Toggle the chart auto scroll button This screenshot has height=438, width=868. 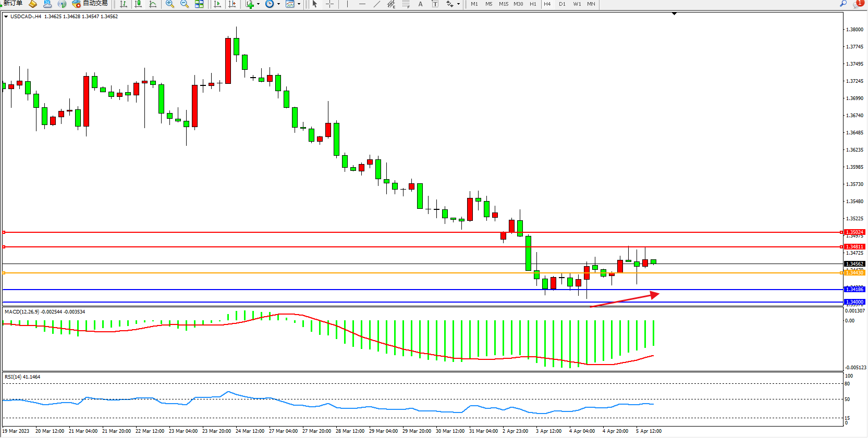217,4
